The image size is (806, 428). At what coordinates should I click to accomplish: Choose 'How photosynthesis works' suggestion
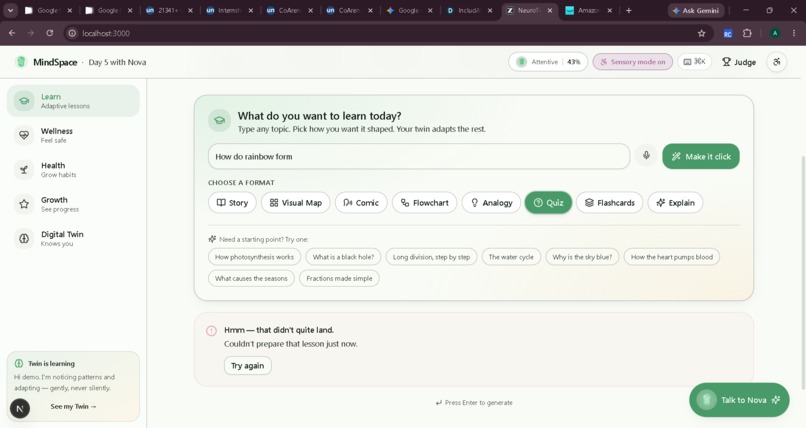254,257
